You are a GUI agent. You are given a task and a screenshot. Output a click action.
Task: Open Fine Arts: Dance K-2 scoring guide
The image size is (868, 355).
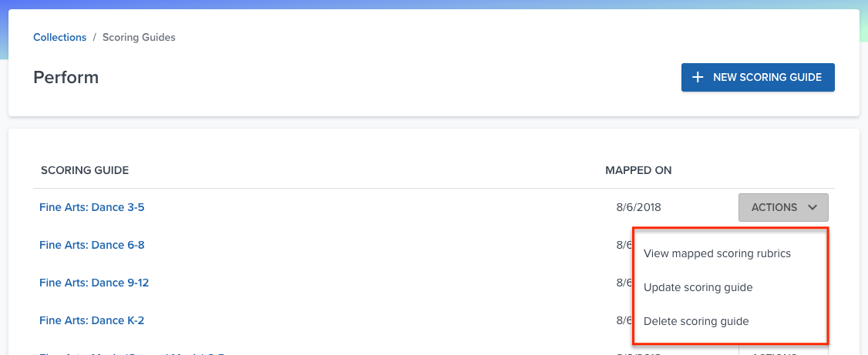[x=92, y=320]
